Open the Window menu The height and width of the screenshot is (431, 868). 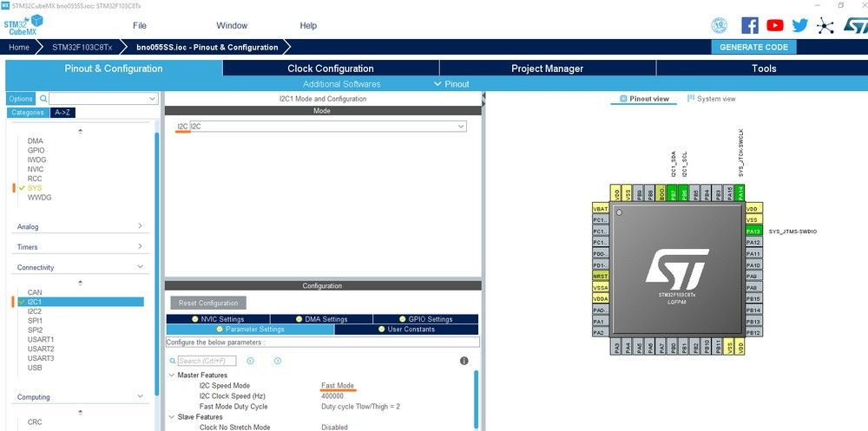(x=232, y=25)
